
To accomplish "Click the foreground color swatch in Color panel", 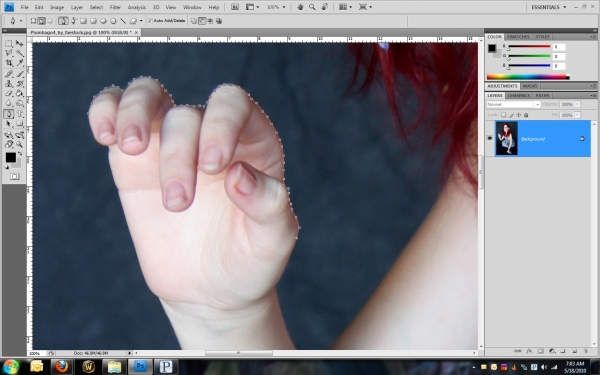I will click(492, 48).
